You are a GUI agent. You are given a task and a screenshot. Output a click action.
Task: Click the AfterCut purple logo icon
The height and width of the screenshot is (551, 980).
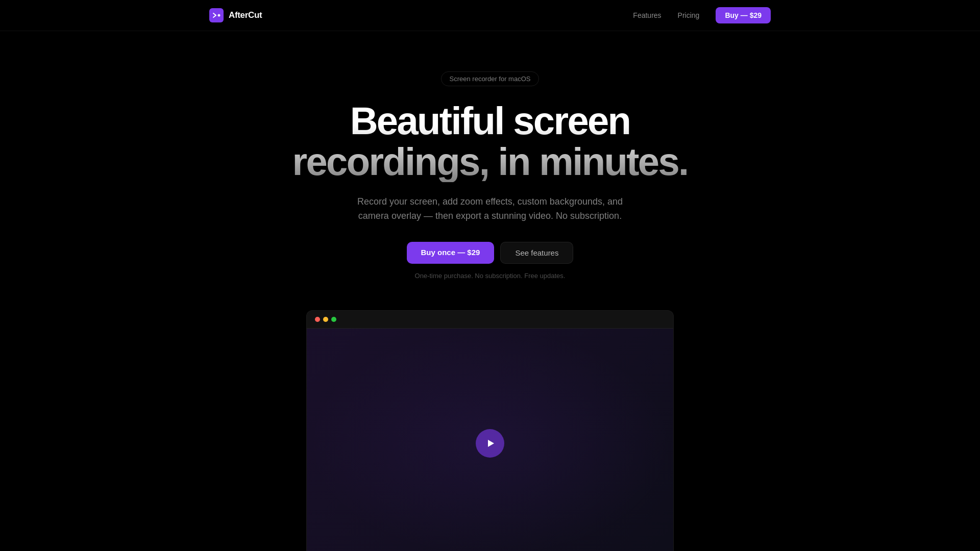[216, 15]
